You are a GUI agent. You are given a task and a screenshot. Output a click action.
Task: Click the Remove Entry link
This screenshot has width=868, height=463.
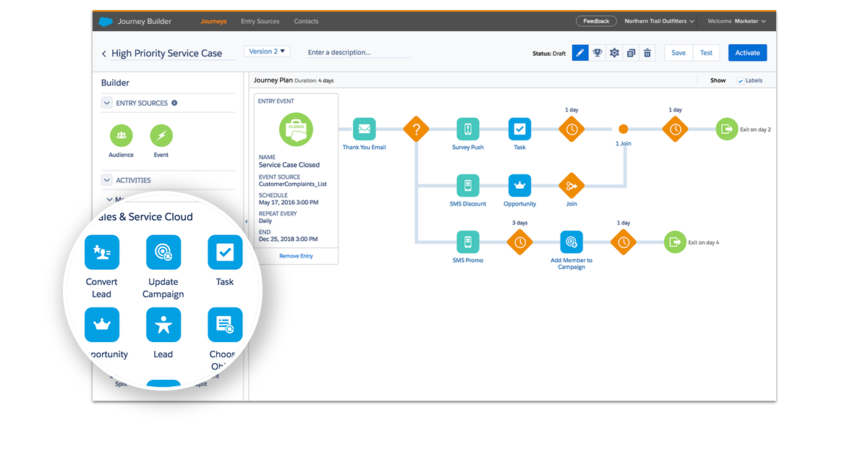(x=296, y=256)
